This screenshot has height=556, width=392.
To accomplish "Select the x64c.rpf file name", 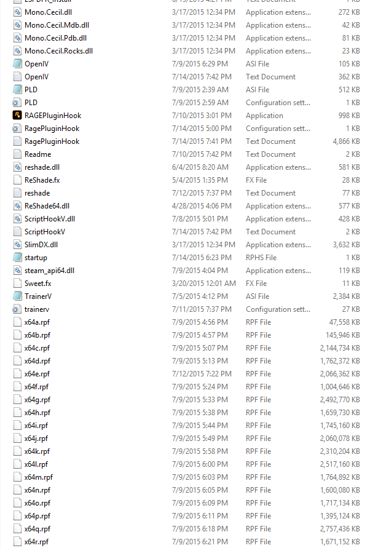I will pyautogui.click(x=37, y=348).
